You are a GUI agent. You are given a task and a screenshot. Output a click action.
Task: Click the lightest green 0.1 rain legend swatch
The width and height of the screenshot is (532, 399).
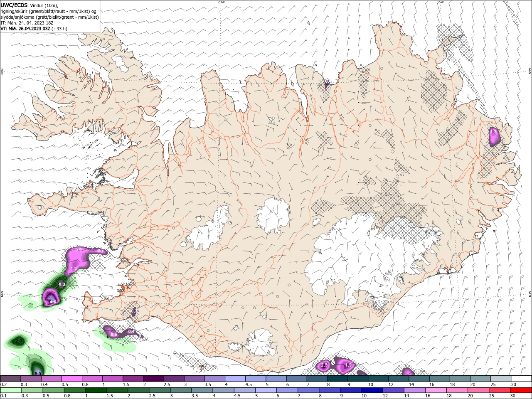pos(11,390)
